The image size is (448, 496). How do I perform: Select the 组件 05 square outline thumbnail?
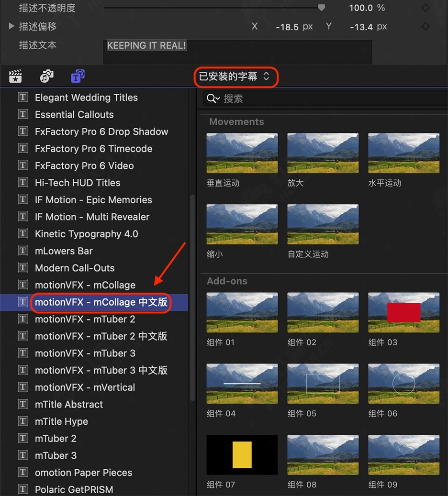coord(323,384)
